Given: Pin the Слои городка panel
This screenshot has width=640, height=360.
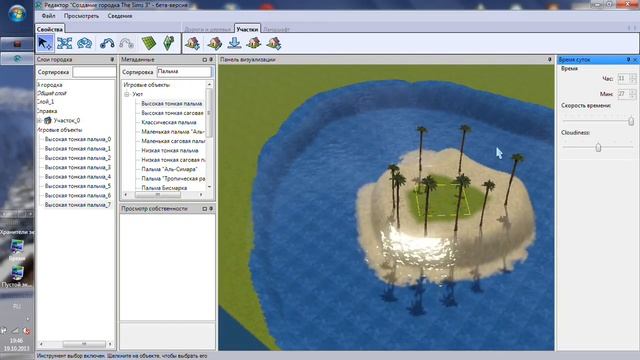Looking at the screenshot, I should (x=112, y=60).
